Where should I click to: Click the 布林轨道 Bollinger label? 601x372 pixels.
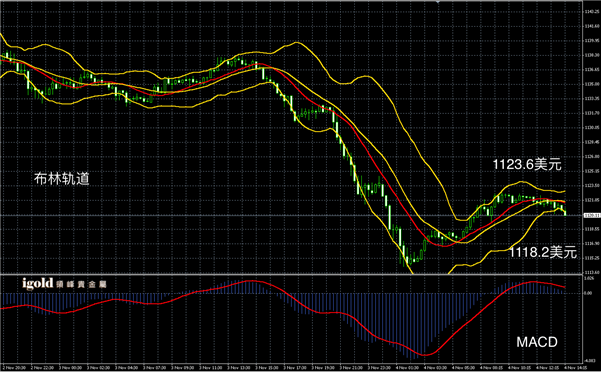61,179
